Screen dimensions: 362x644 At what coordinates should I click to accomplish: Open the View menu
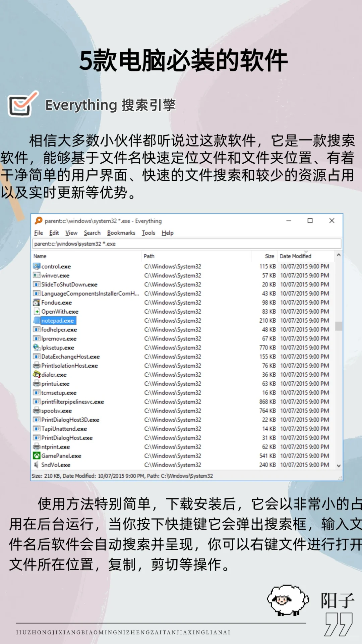pyautogui.click(x=71, y=233)
